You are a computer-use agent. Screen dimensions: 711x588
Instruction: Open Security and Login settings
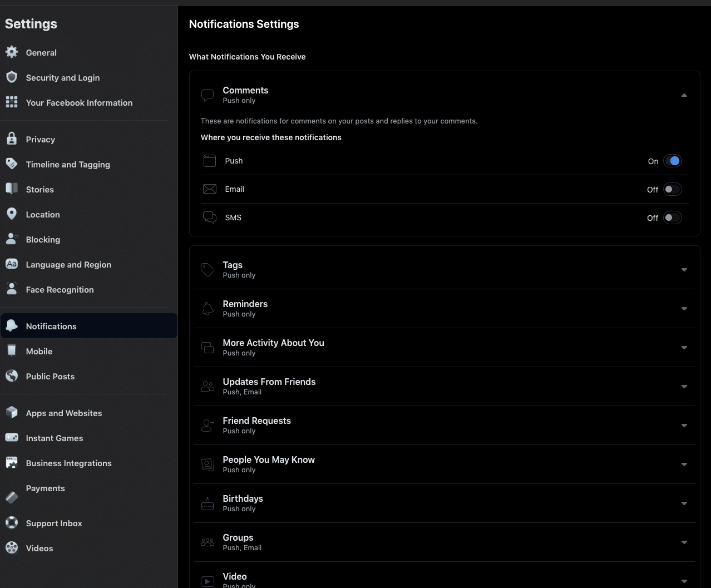[88, 77]
